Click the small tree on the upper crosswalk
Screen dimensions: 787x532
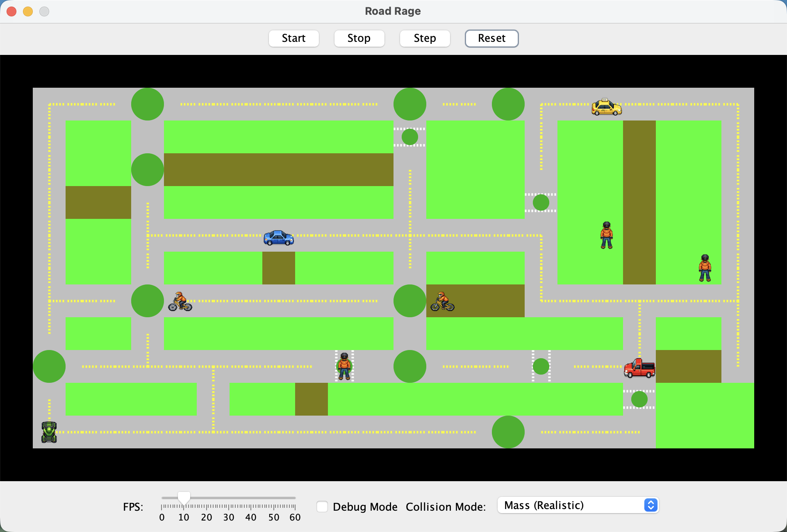pyautogui.click(x=409, y=136)
